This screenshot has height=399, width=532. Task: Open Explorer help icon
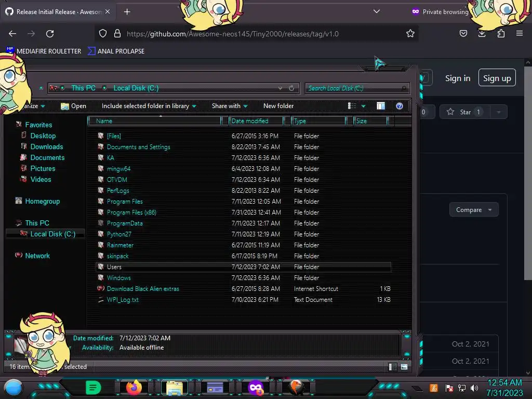click(400, 106)
